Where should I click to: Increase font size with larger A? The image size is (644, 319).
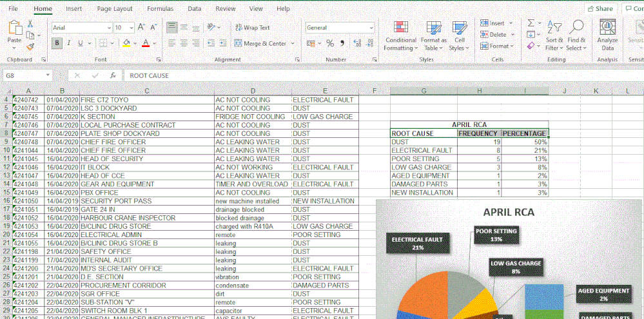(141, 28)
